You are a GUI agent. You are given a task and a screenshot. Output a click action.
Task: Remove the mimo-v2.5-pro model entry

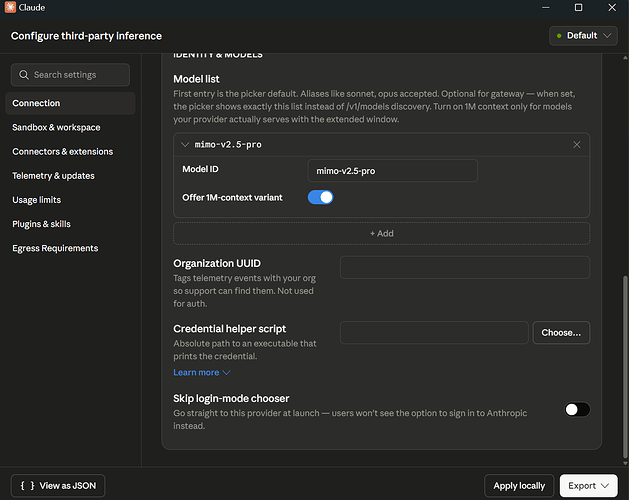pyautogui.click(x=576, y=144)
